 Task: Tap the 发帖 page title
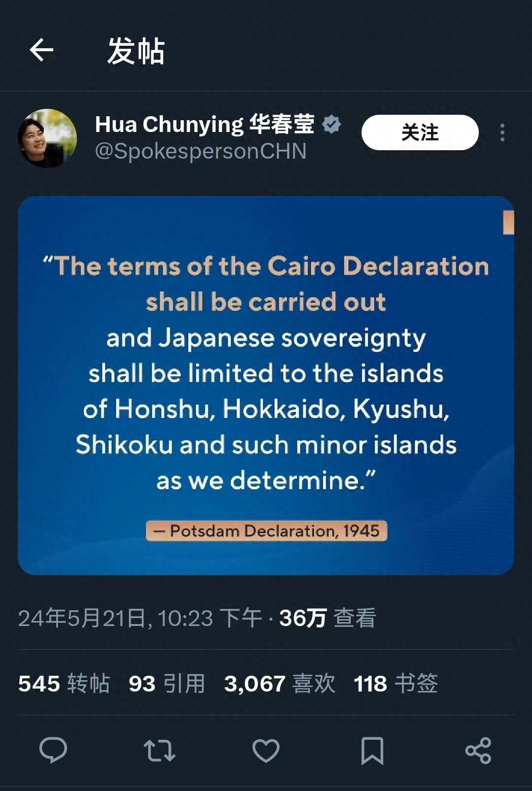click(136, 51)
